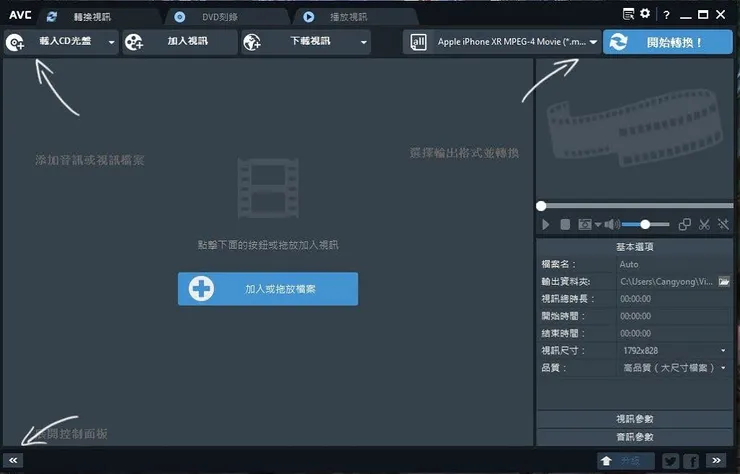Open the Twitter icon
The image size is (740, 474).
pos(670,461)
